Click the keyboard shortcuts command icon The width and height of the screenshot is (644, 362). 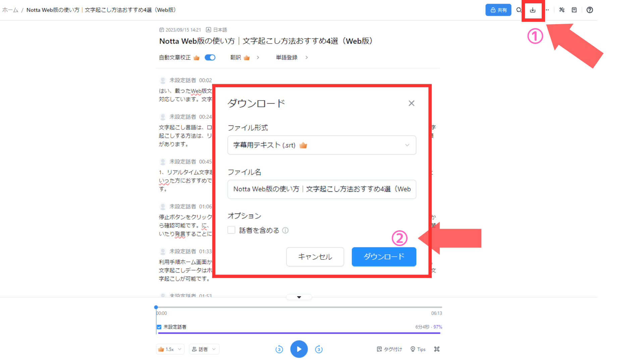[437, 349]
